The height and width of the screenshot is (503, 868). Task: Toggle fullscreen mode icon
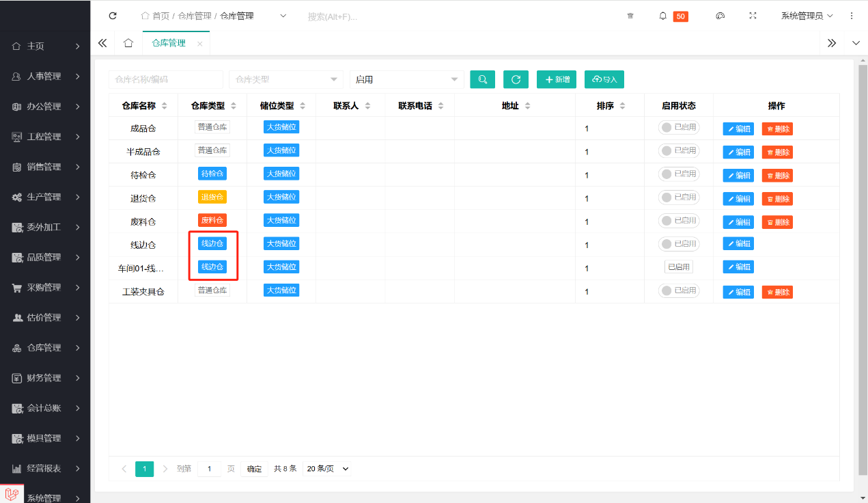pyautogui.click(x=753, y=16)
